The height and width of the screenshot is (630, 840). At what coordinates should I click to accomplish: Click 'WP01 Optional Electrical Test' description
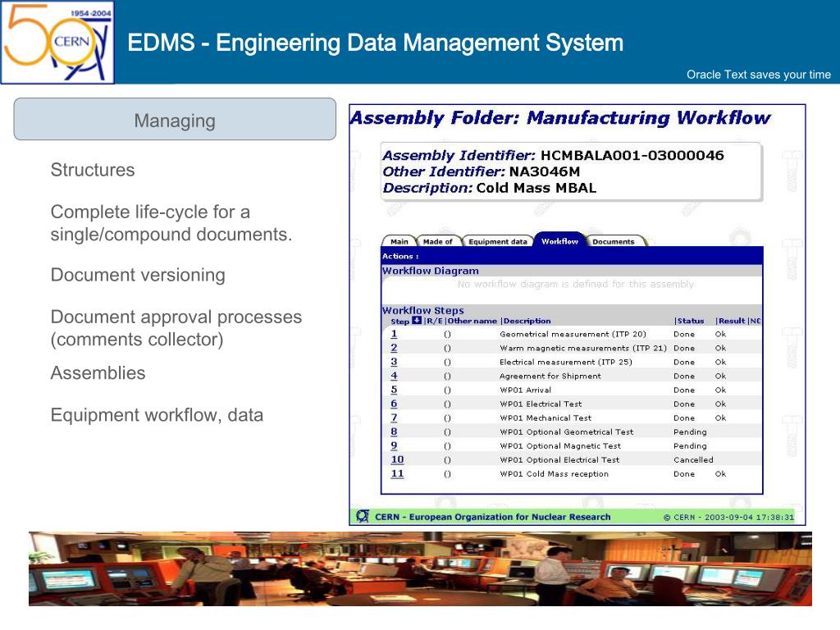coord(559,459)
